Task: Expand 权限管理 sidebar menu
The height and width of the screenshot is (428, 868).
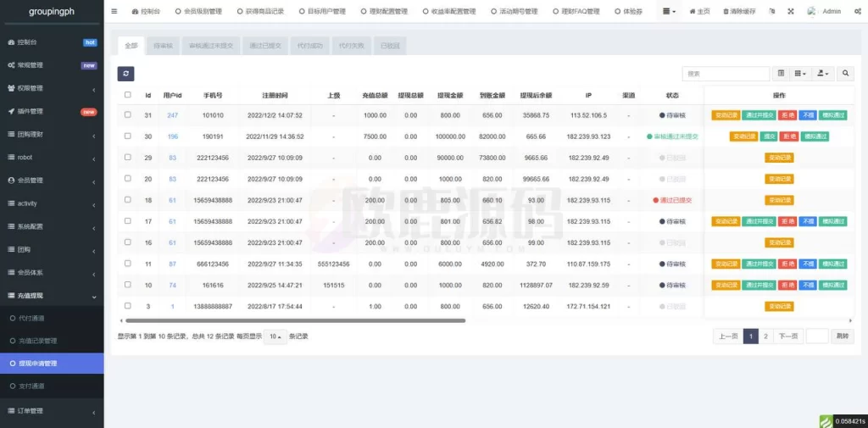Action: (52, 88)
